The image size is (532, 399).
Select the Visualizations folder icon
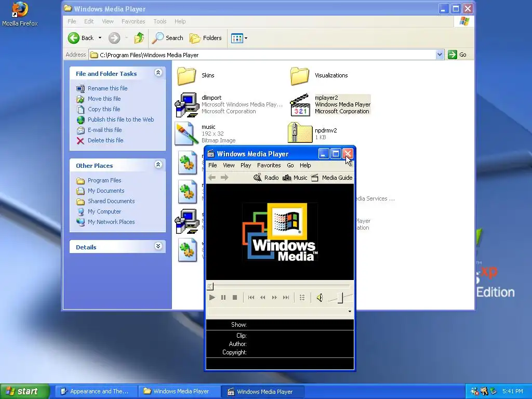300,76
